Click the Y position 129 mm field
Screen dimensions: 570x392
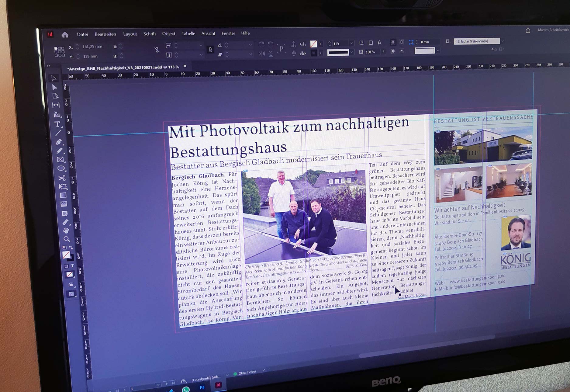click(90, 57)
